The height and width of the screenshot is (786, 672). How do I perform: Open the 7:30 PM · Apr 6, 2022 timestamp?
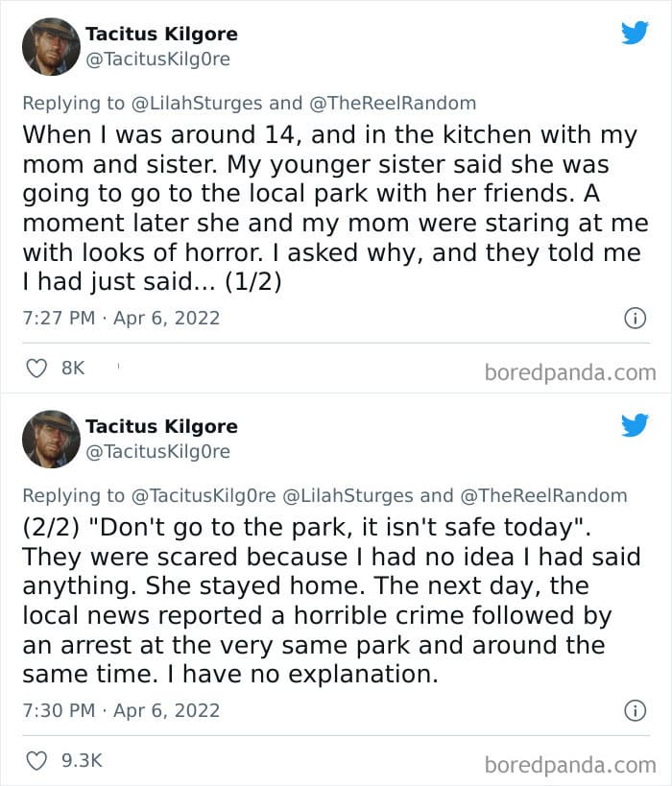click(121, 711)
